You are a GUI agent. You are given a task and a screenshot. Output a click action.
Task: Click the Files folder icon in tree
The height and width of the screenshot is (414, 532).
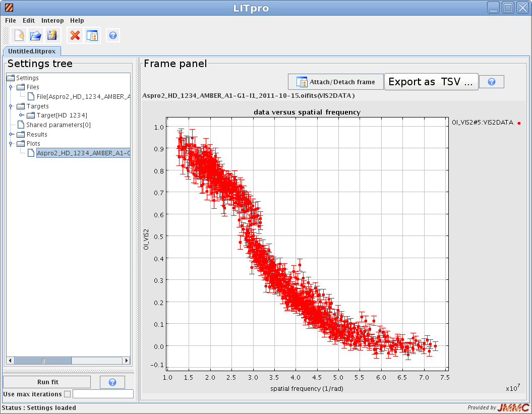[x=21, y=87]
